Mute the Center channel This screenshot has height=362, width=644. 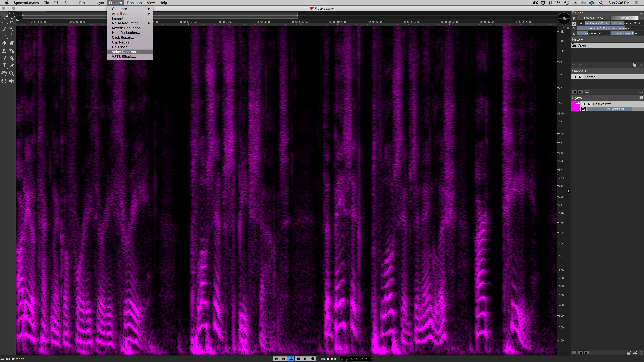pyautogui.click(x=575, y=77)
